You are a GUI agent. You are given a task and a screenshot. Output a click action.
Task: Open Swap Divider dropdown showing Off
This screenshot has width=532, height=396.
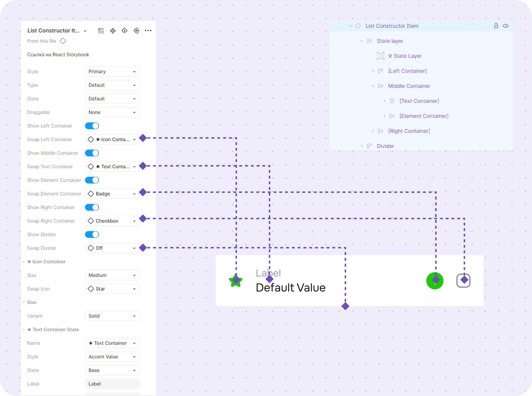pyautogui.click(x=112, y=248)
